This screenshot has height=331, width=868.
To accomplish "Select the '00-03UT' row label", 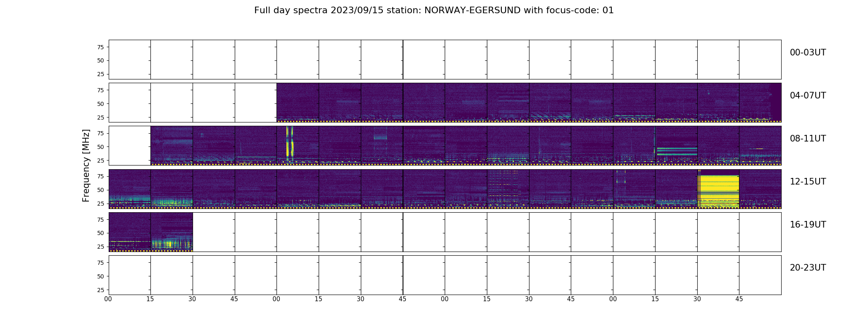I will 808,53.
